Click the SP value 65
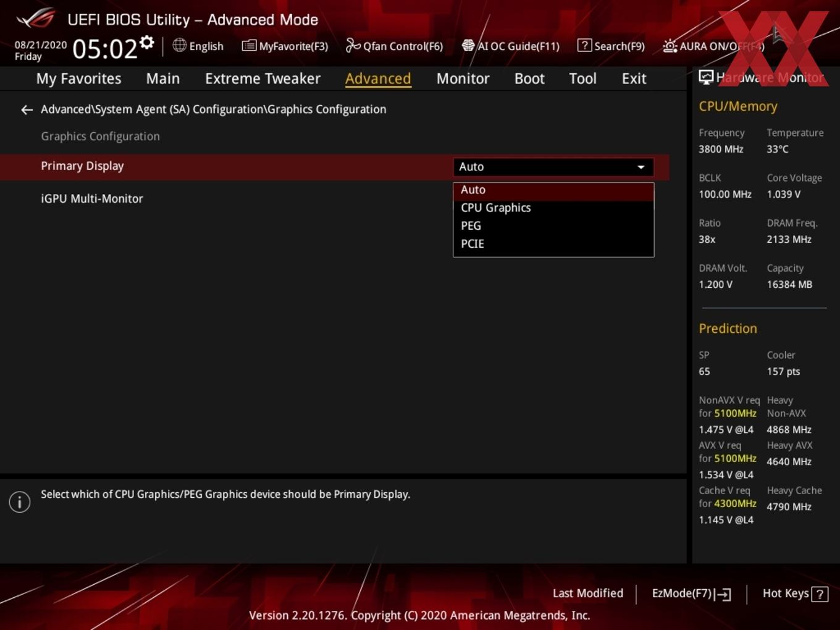 pos(704,372)
